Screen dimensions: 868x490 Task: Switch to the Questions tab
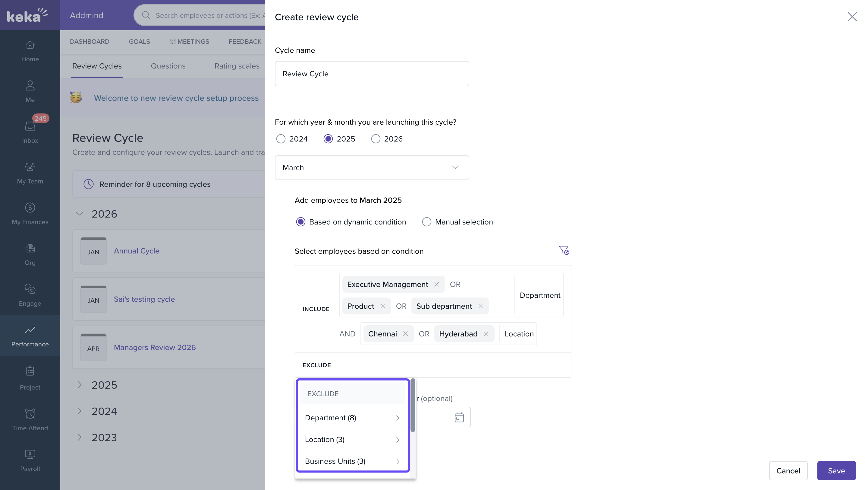[168, 66]
